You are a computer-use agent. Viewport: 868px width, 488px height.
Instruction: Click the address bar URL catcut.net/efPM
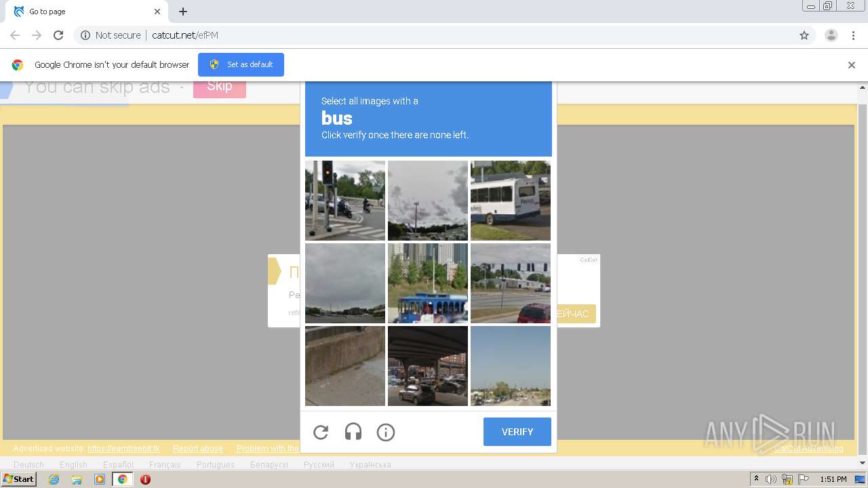185,35
